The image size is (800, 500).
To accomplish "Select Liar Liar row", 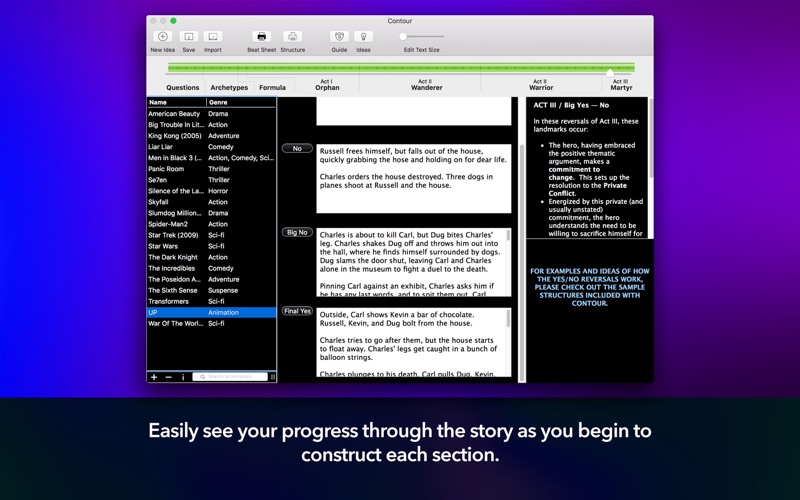I will click(212, 147).
